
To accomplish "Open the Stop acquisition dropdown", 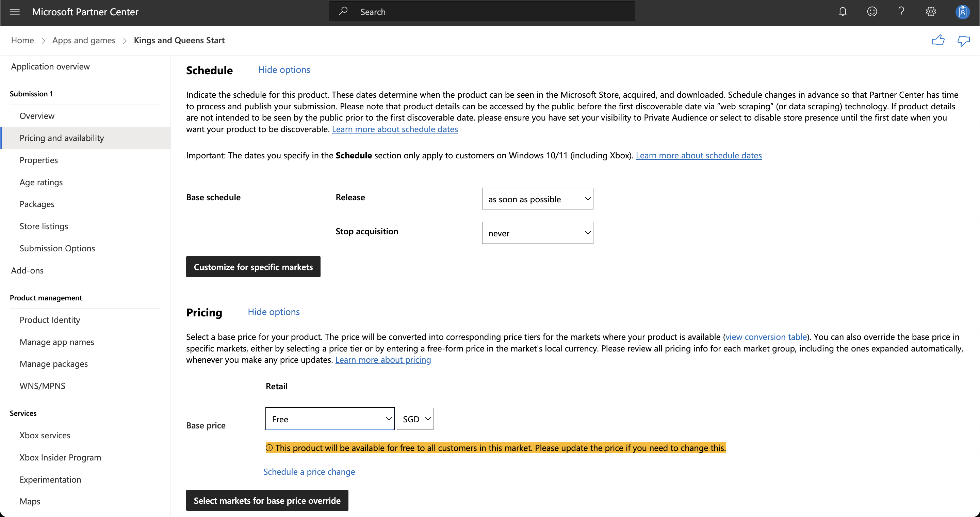I will click(537, 233).
